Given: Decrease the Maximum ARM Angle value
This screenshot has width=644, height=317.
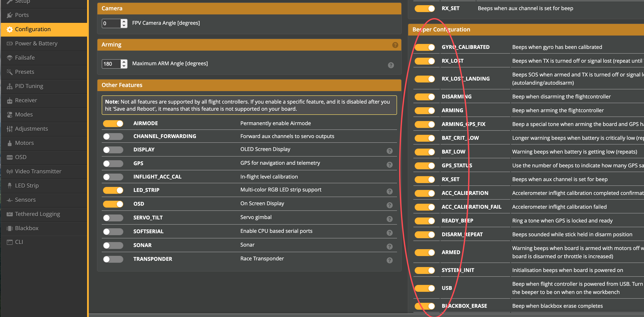Looking at the screenshot, I should point(124,66).
